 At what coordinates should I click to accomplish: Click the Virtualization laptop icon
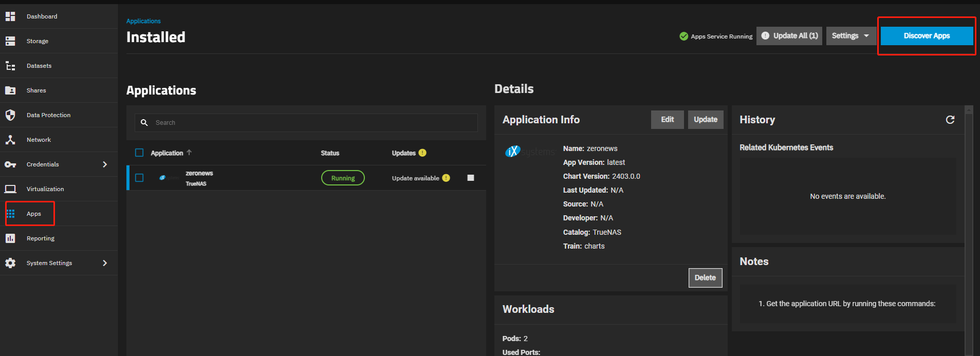[10, 189]
